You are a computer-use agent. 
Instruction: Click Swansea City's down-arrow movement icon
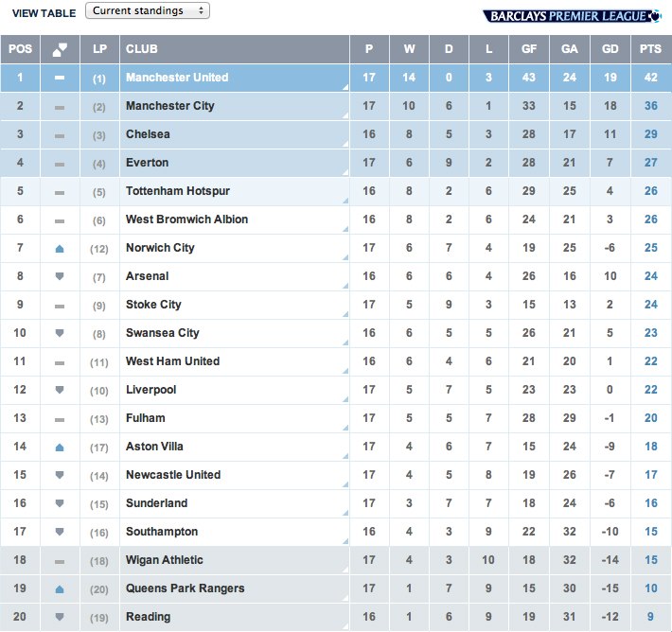click(60, 333)
